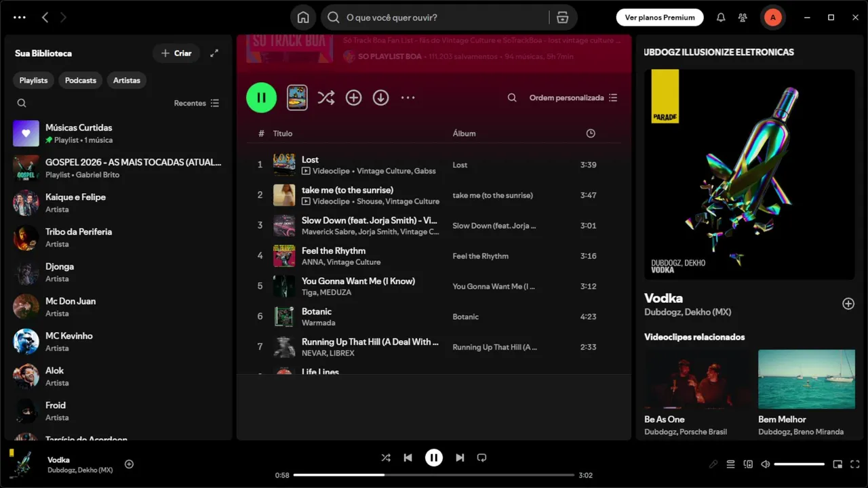
Task: Open artist 'Tribo da Periferia'
Action: coord(119,237)
